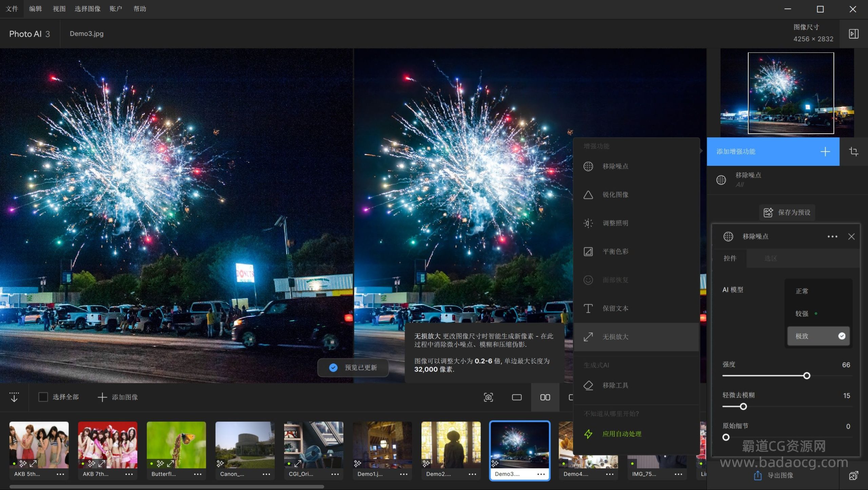Click the 无损放大 arrow icon
The width and height of the screenshot is (868, 490).
coord(588,337)
